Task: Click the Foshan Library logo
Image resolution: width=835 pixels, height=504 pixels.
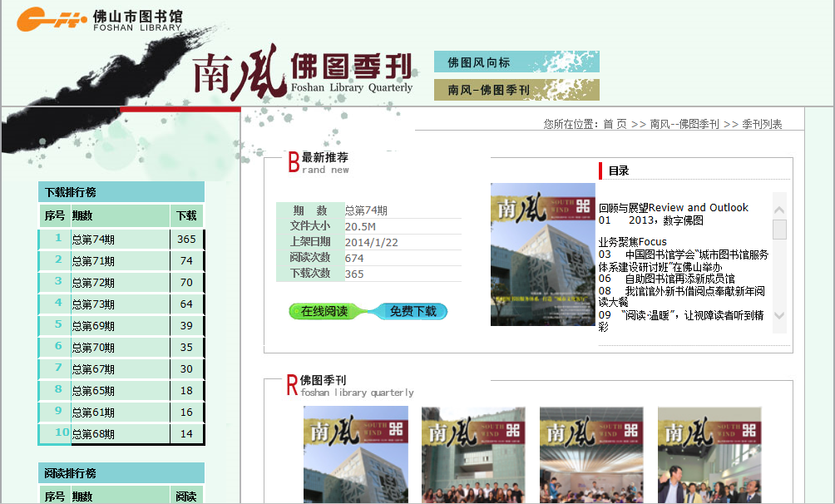Action: [x=100, y=20]
